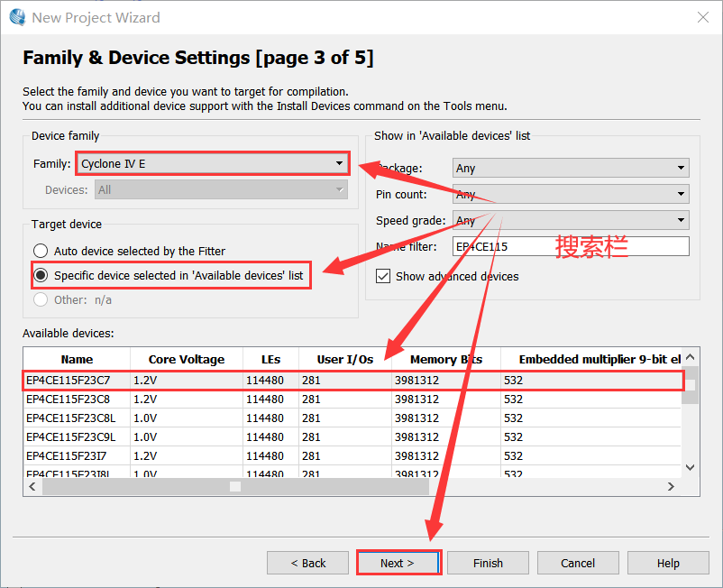The image size is (723, 588).
Task: Open the Family dropdown showing Cyclone IV E
Action: click(213, 164)
